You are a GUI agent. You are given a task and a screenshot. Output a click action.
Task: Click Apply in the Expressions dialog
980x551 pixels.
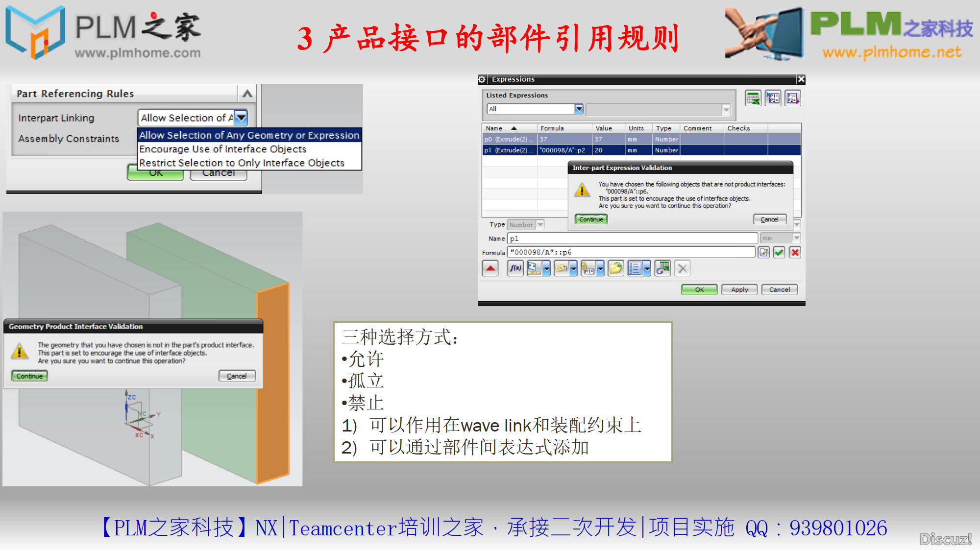pos(740,290)
